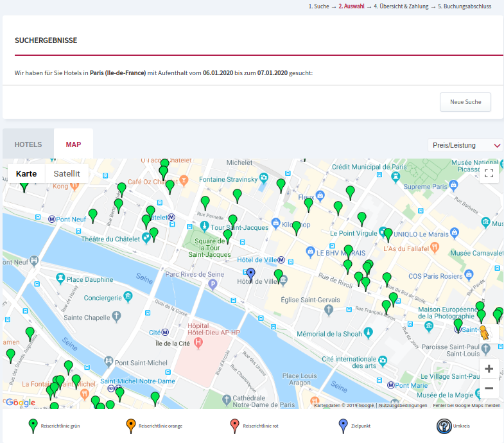Click the Église Saint-Gervais church icon
The image size is (504, 443).
tap(328, 310)
